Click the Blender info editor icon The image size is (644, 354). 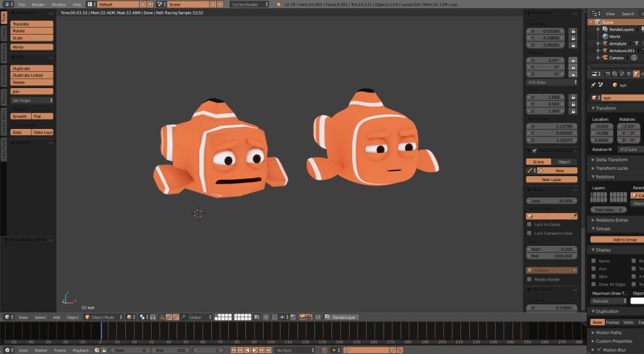tap(7, 4)
